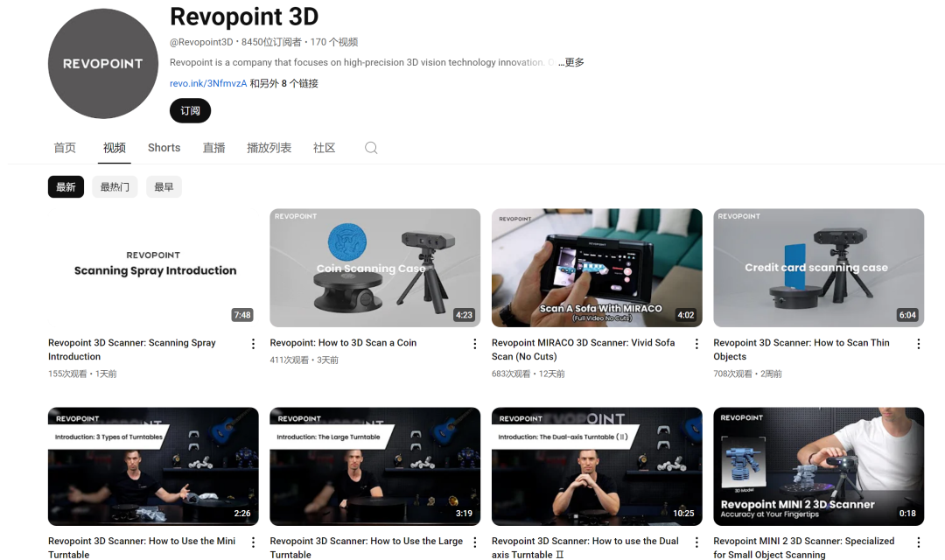Go to the 播放列表 tab
The width and height of the screenshot is (945, 560).
point(269,148)
